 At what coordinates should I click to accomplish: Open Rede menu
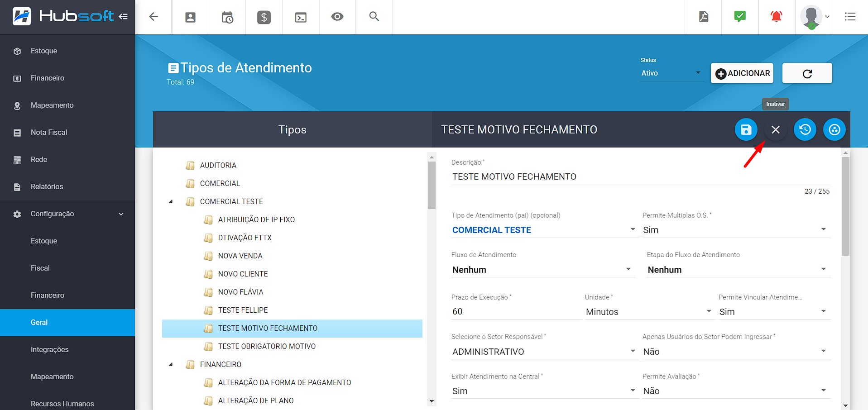67,160
